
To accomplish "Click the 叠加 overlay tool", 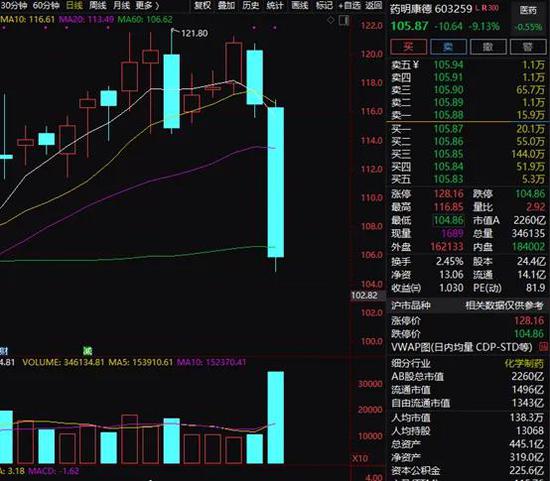I will pos(226,6).
